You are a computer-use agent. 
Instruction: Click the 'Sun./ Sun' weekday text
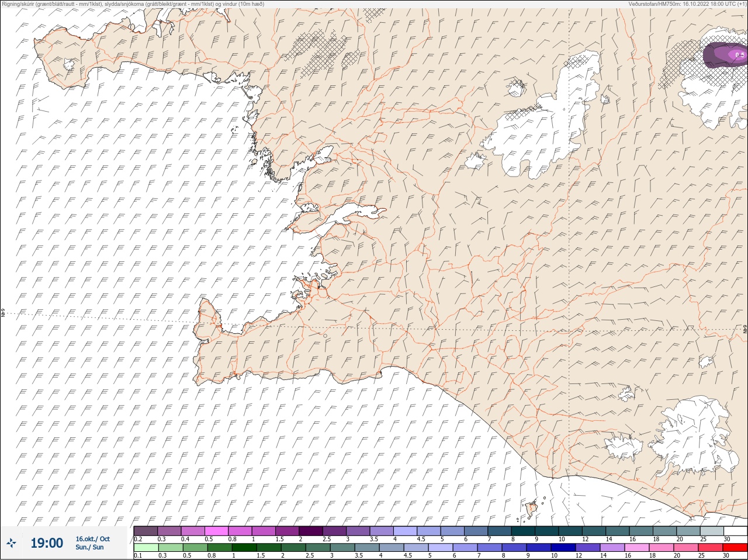click(89, 547)
